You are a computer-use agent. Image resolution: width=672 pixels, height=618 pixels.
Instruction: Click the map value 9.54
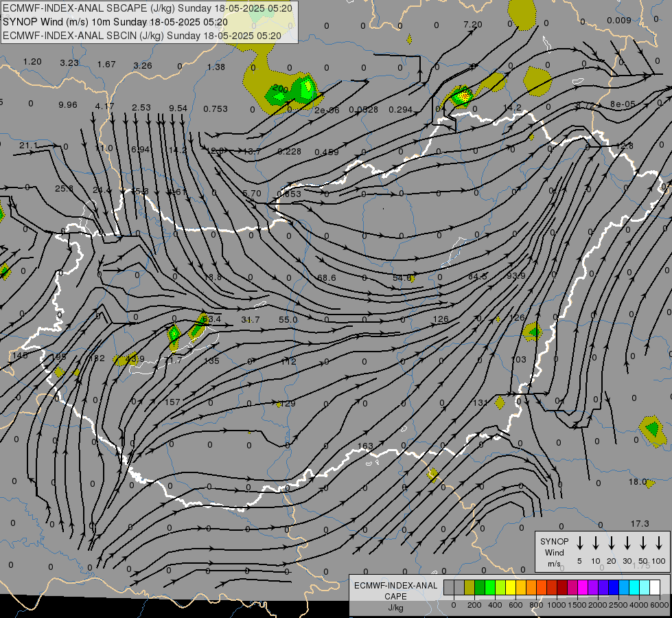point(178,108)
